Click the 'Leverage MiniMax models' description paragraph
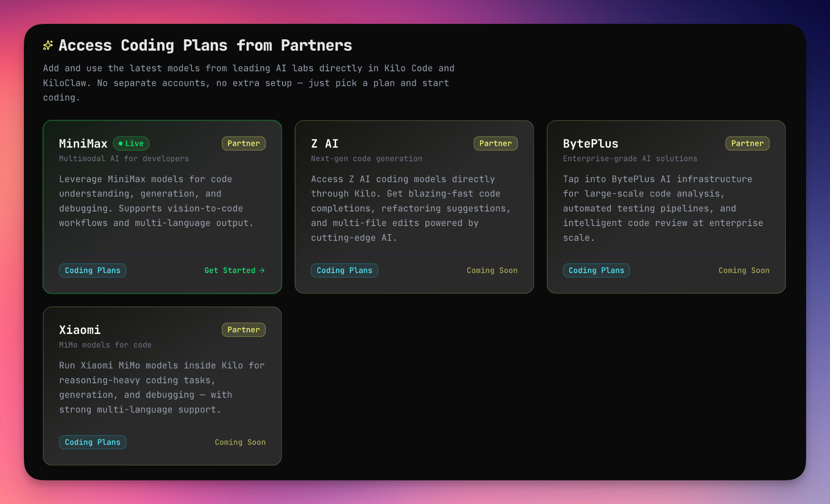 (156, 201)
